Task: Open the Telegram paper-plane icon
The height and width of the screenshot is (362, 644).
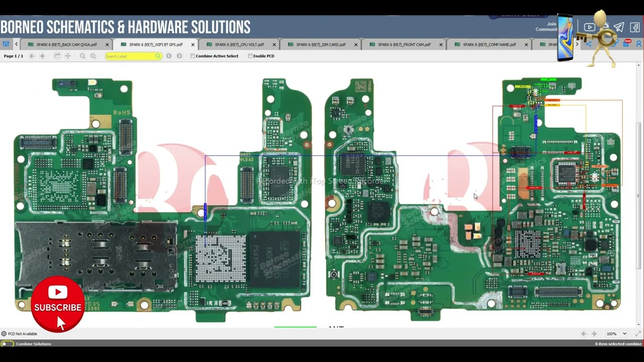Action: click(x=619, y=28)
